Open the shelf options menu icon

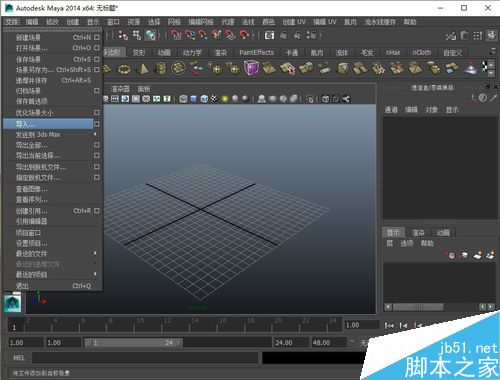(x=493, y=51)
